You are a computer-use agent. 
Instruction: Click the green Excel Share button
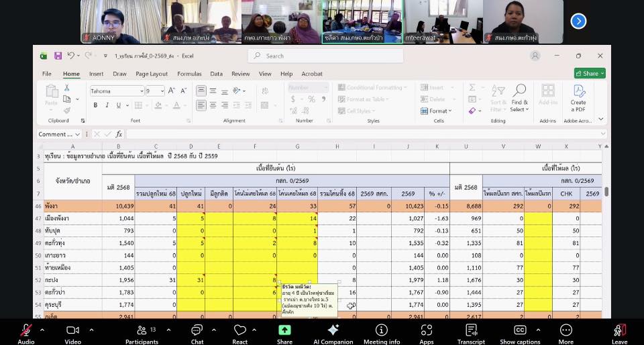(x=590, y=73)
